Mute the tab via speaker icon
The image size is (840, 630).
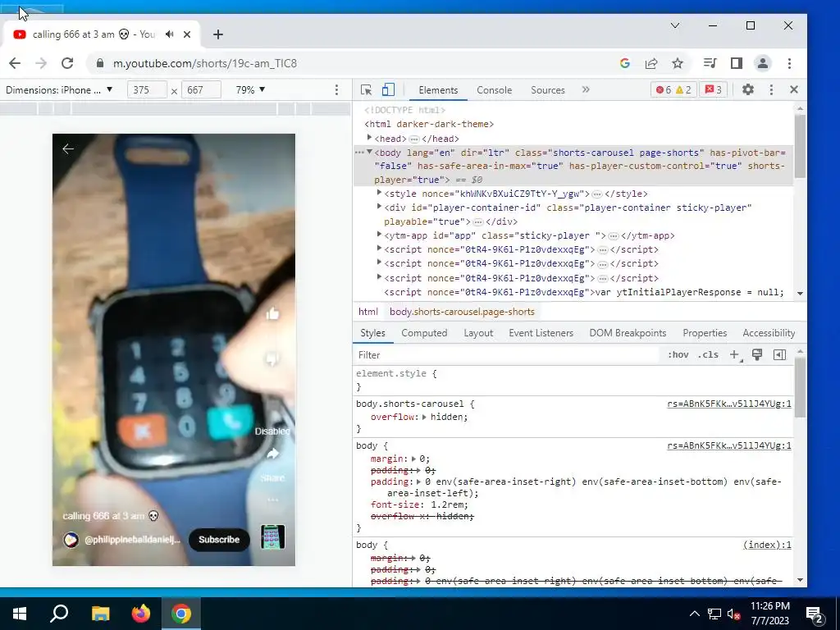[170, 34]
